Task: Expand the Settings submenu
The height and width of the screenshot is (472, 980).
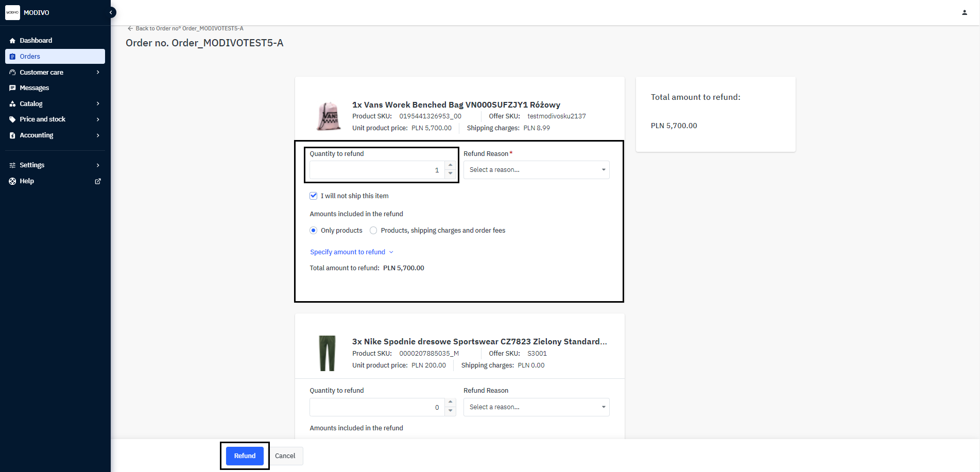Action: click(31, 165)
